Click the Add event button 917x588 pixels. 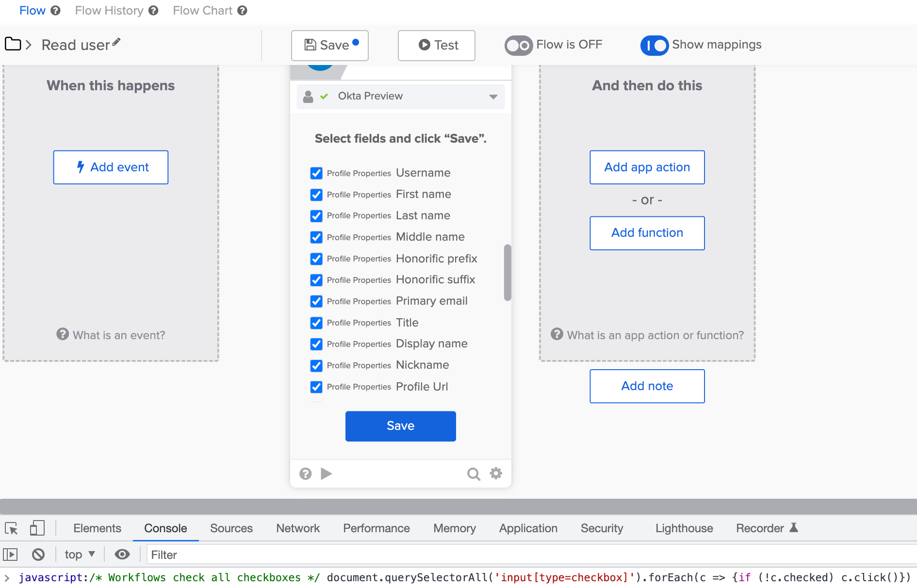(111, 167)
